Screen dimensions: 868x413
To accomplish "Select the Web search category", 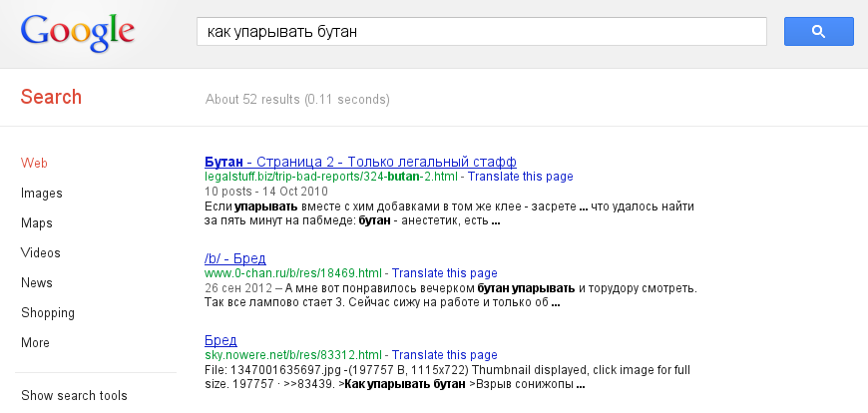I will click(x=34, y=164).
